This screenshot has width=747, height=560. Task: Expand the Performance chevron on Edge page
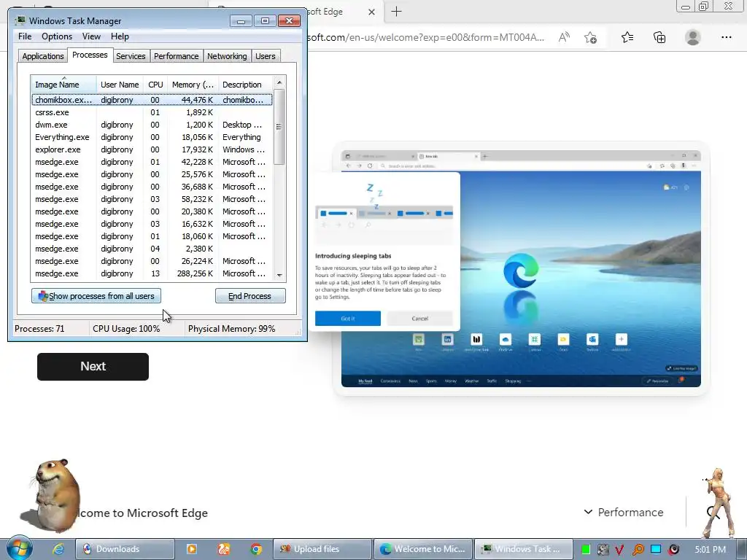click(x=589, y=512)
